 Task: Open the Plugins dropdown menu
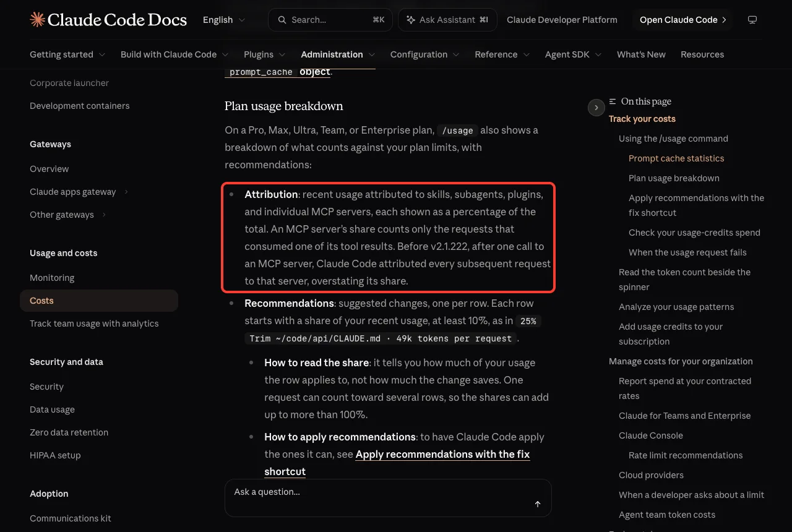tap(265, 54)
